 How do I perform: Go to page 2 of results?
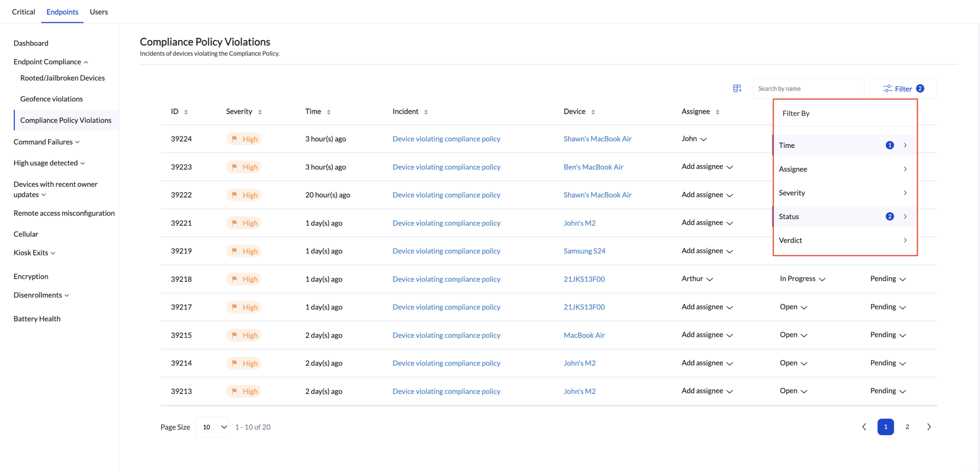(x=907, y=427)
